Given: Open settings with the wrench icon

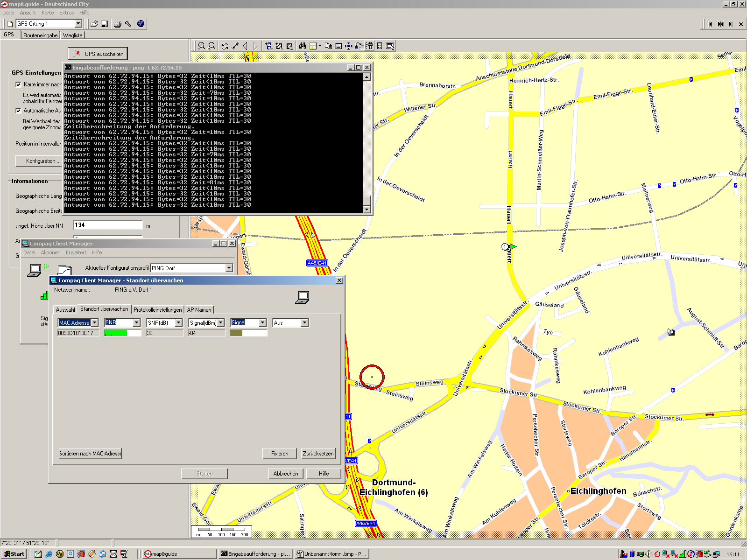Looking at the screenshot, I should (128, 24).
